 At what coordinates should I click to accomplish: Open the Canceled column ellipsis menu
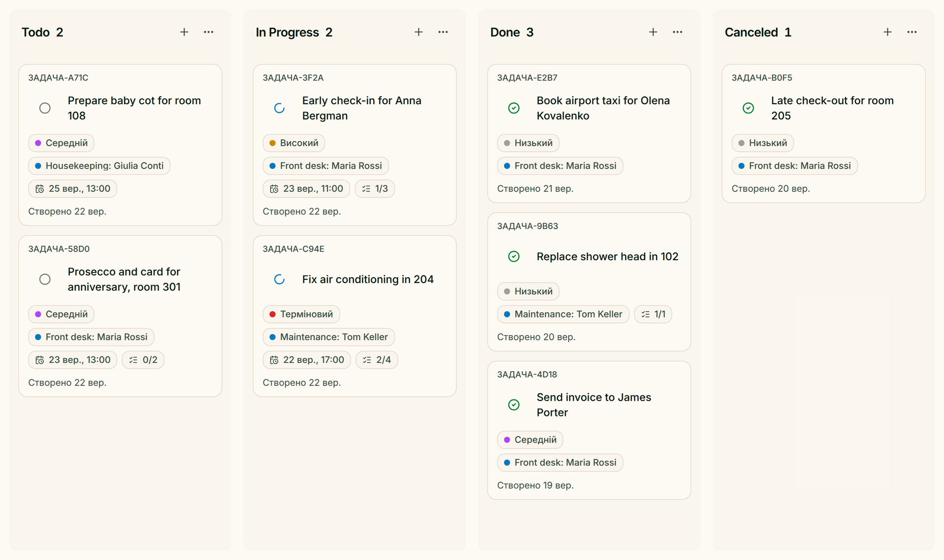click(x=912, y=32)
